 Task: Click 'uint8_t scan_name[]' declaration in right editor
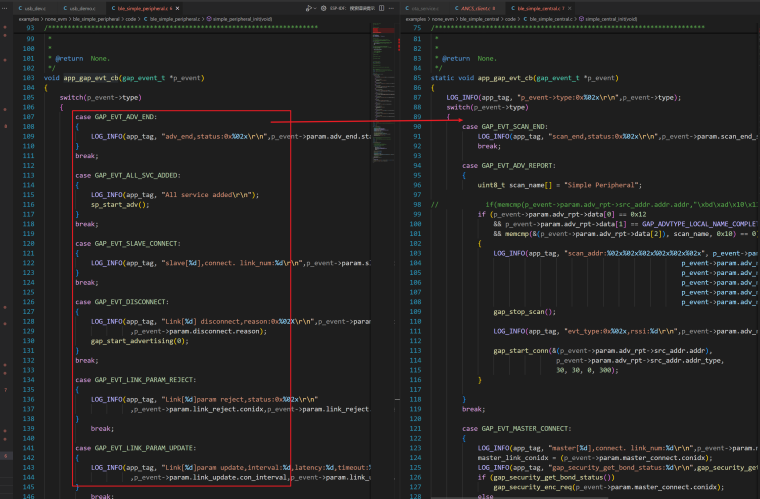514,185
